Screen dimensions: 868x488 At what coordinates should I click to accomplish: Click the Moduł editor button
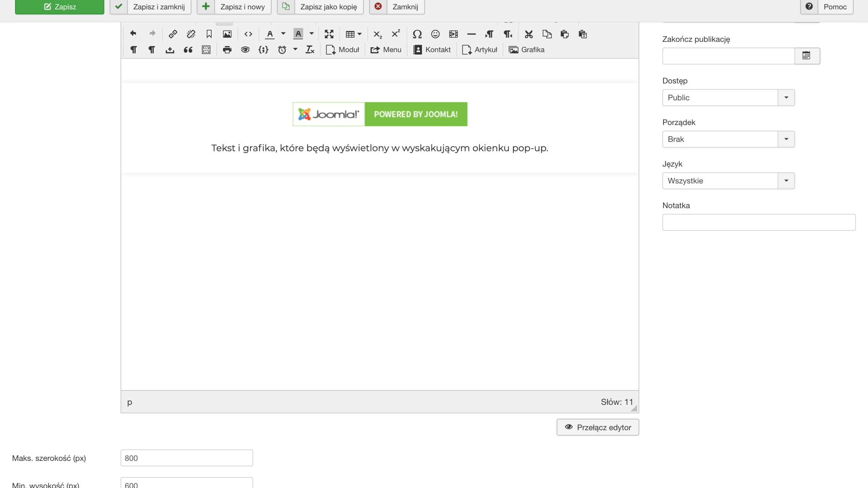coord(342,50)
